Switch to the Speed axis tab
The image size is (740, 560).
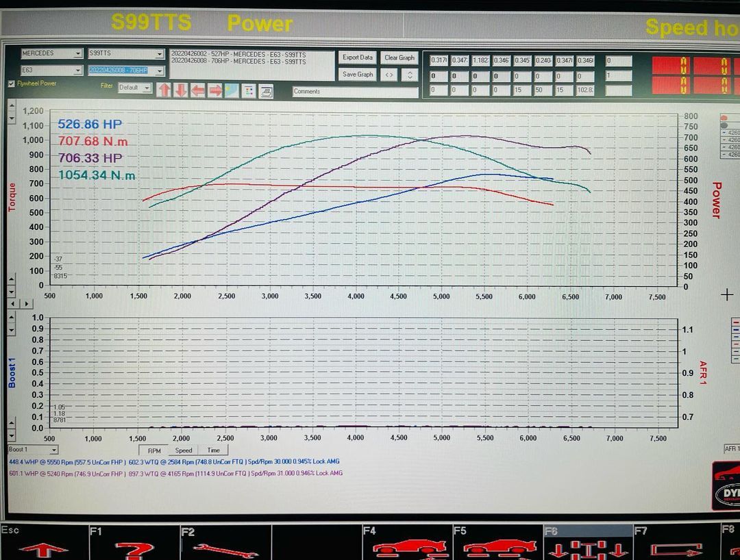coord(184,450)
